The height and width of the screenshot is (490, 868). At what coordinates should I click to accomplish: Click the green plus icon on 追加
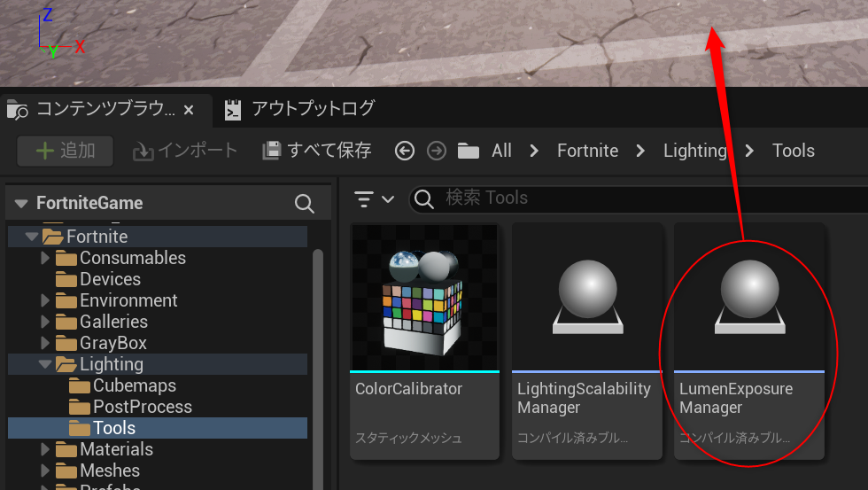(x=45, y=151)
